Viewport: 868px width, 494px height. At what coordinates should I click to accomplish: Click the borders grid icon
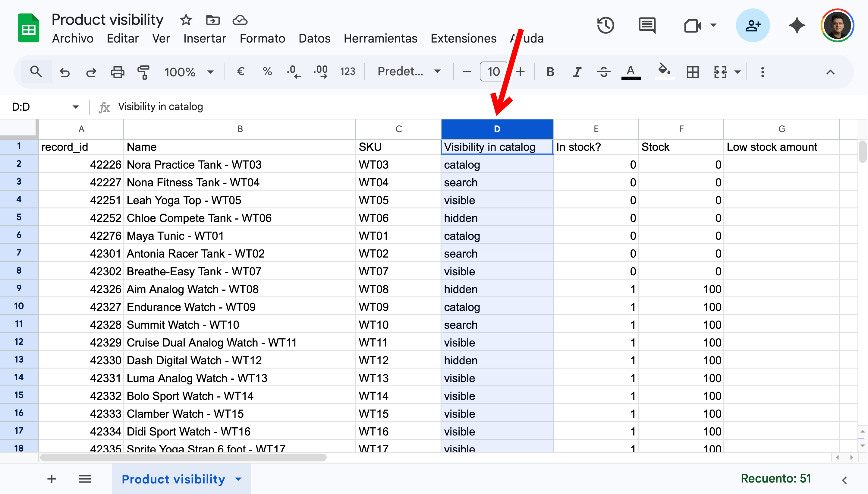pos(692,72)
